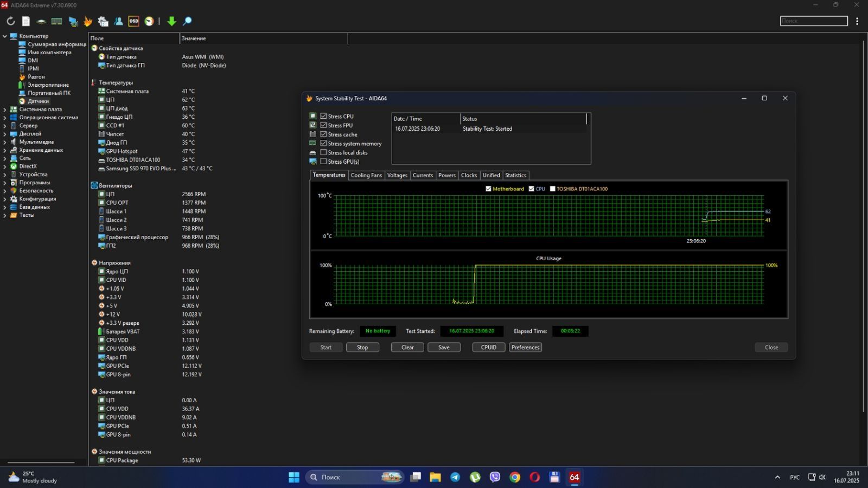Click Close in Stability Test window

click(x=771, y=348)
